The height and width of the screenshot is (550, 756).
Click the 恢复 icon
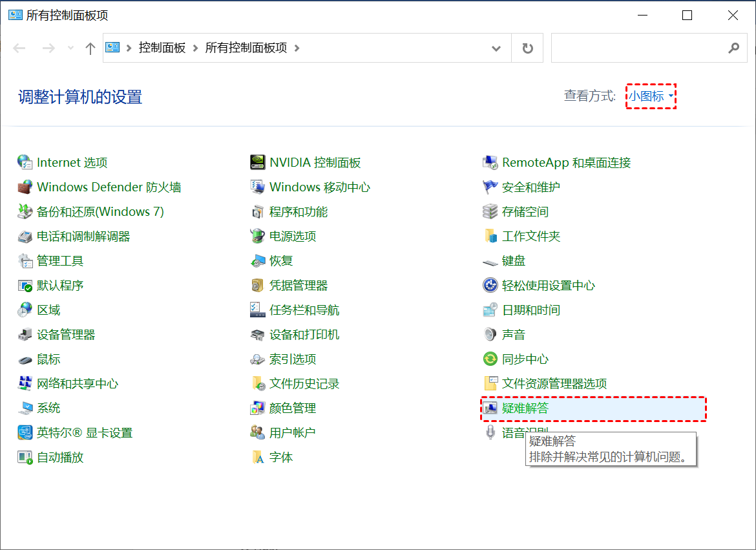point(257,261)
